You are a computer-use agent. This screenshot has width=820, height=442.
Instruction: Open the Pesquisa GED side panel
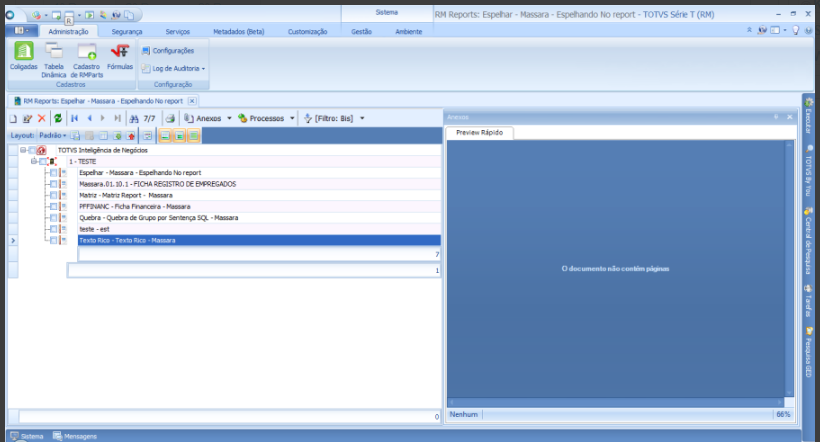[808, 353]
